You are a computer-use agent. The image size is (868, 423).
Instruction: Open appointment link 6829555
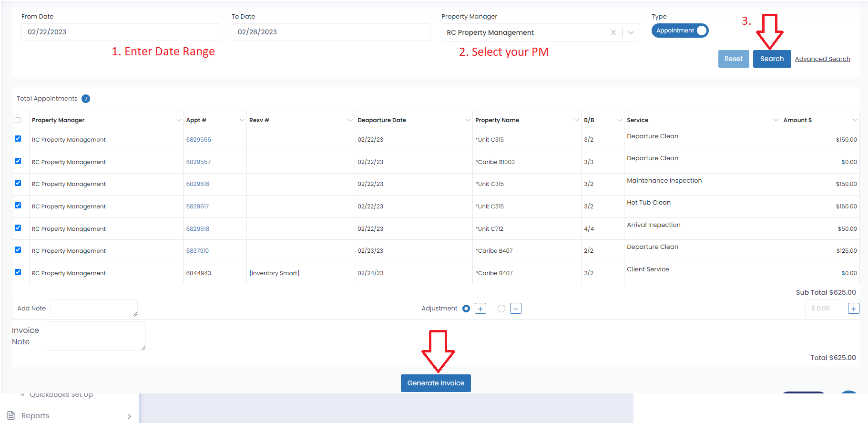click(x=198, y=140)
